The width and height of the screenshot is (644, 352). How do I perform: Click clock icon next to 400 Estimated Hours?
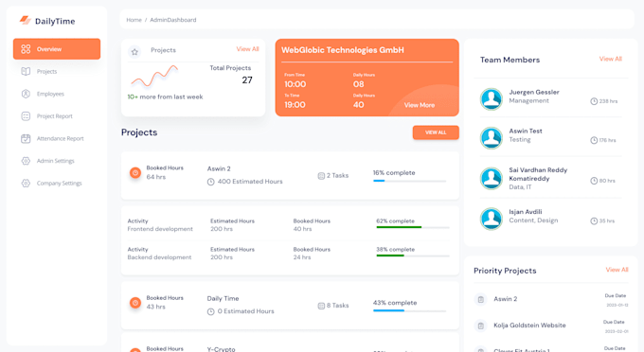pyautogui.click(x=210, y=182)
